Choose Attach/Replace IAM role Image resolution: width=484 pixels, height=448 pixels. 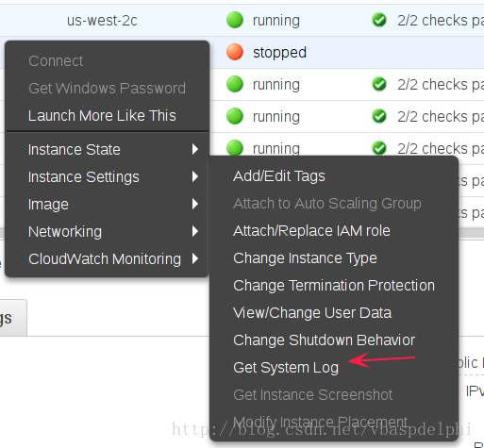[x=311, y=231]
